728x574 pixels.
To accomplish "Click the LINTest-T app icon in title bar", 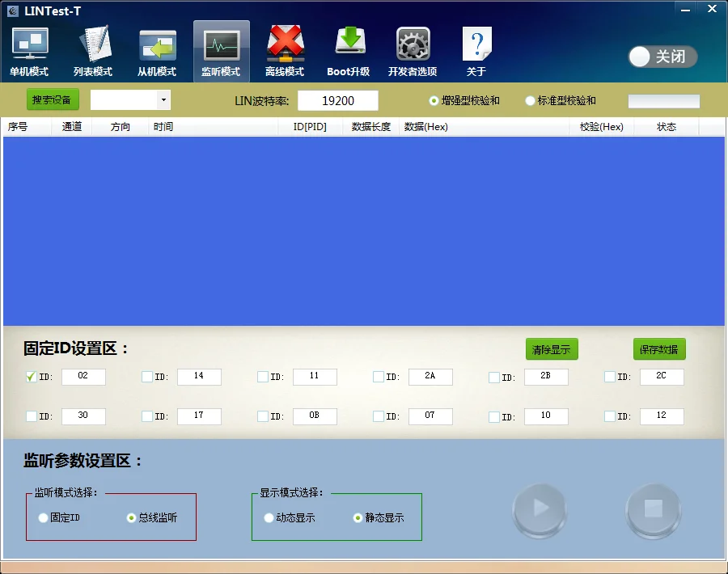I will click(13, 11).
